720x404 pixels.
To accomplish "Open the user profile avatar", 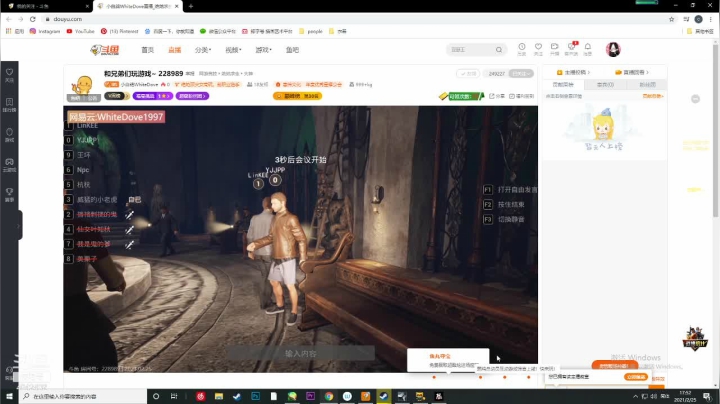I will point(613,49).
